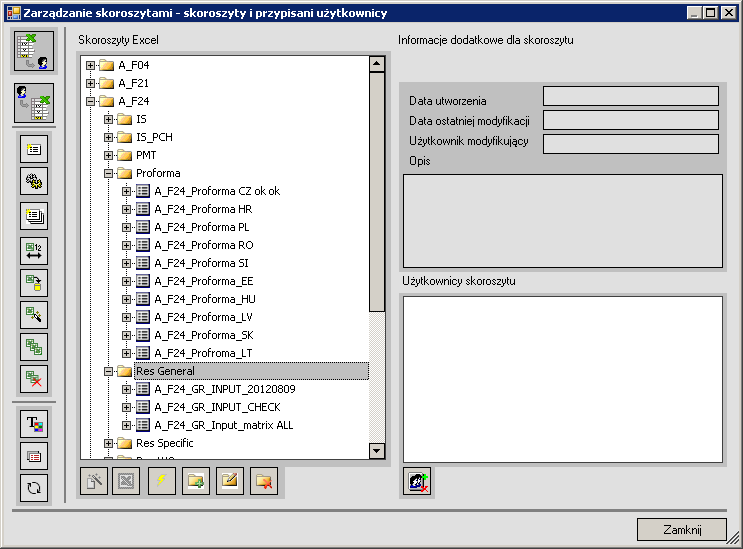
Task: Click the stacked lists icon
Action: pyautogui.click(x=34, y=216)
